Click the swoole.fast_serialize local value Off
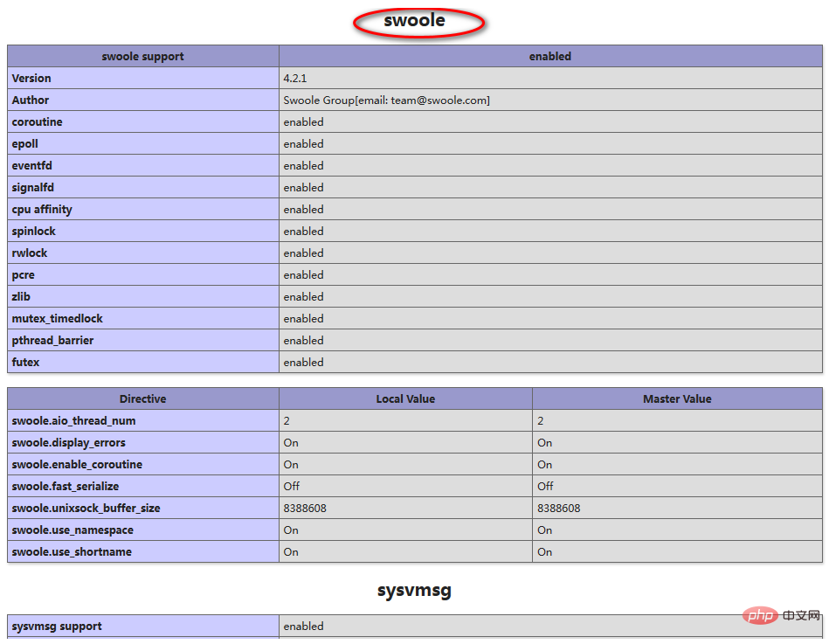 (x=291, y=487)
